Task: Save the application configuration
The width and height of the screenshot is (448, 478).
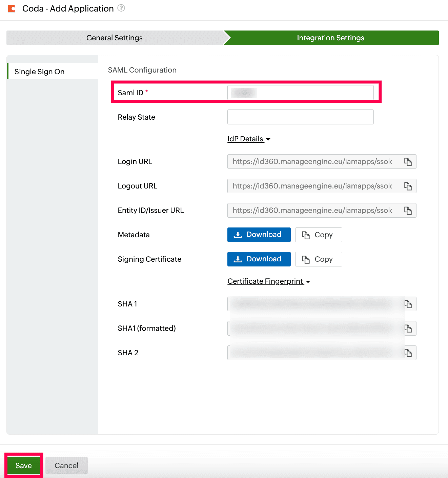Action: [24, 465]
